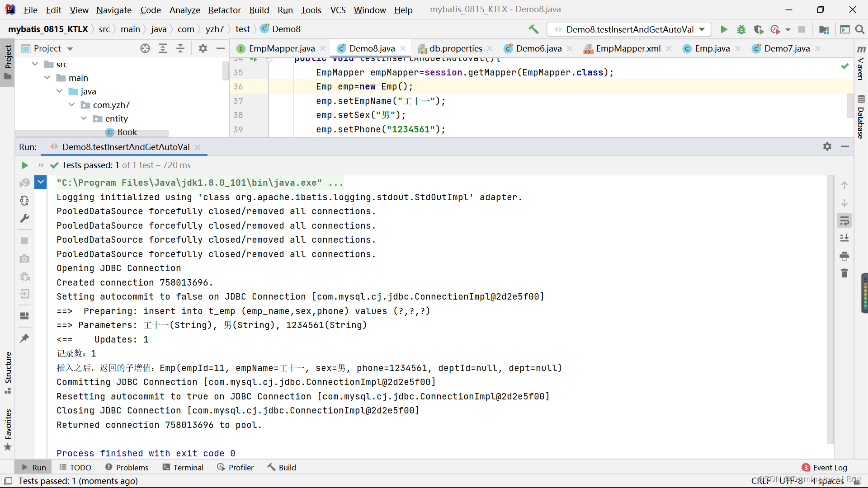Image resolution: width=868 pixels, height=488 pixels.
Task: Open the Project view dropdown arrow
Action: [x=70, y=48]
